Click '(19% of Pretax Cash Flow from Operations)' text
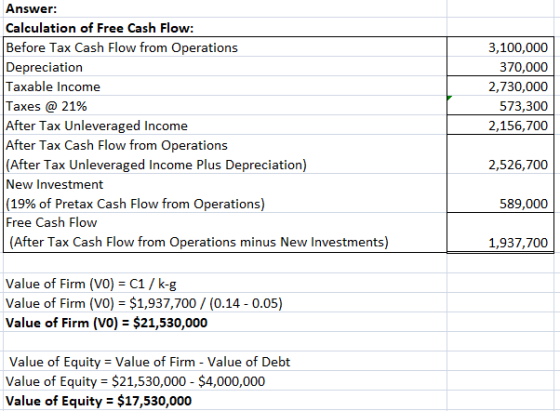Viewport: 560px width, 411px height. (x=135, y=204)
